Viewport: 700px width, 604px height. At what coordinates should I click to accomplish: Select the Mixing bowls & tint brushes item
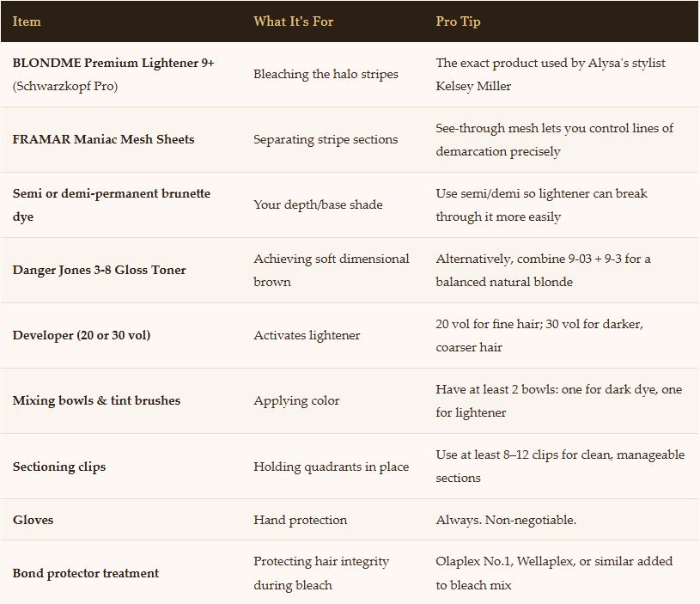point(96,400)
